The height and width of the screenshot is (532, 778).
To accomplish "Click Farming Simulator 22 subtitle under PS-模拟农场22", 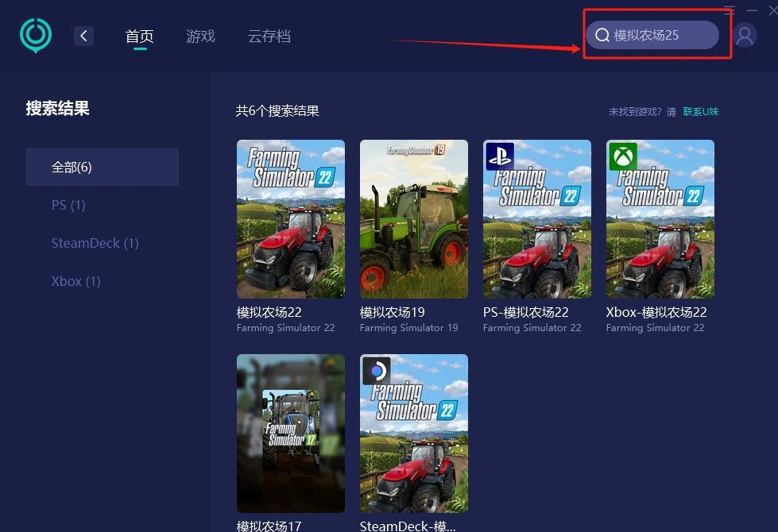I will point(532,328).
